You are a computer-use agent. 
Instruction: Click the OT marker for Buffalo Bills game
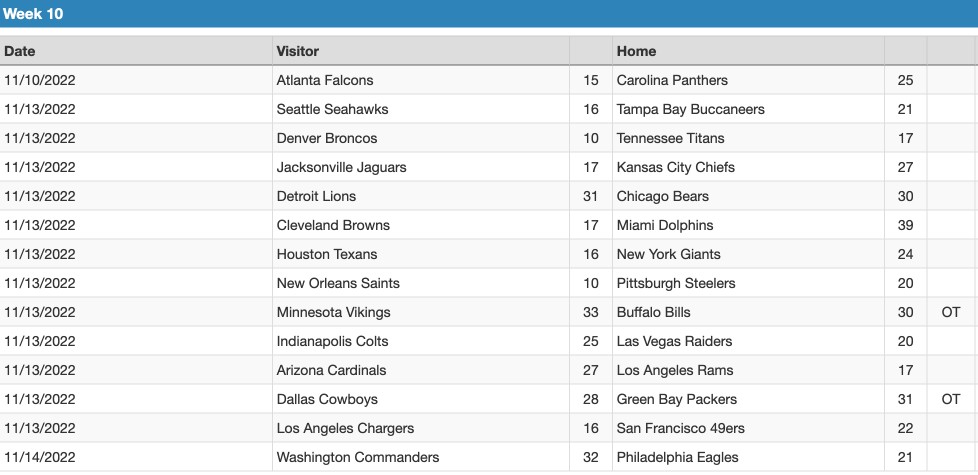(x=951, y=312)
